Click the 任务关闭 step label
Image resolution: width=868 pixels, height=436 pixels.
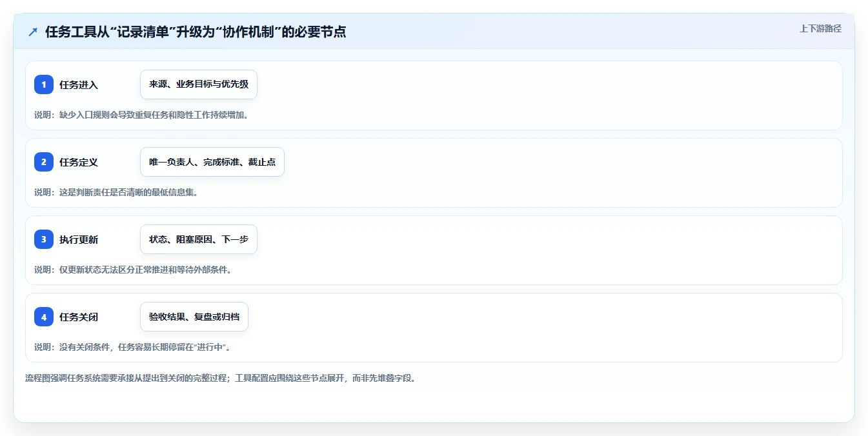click(x=79, y=317)
